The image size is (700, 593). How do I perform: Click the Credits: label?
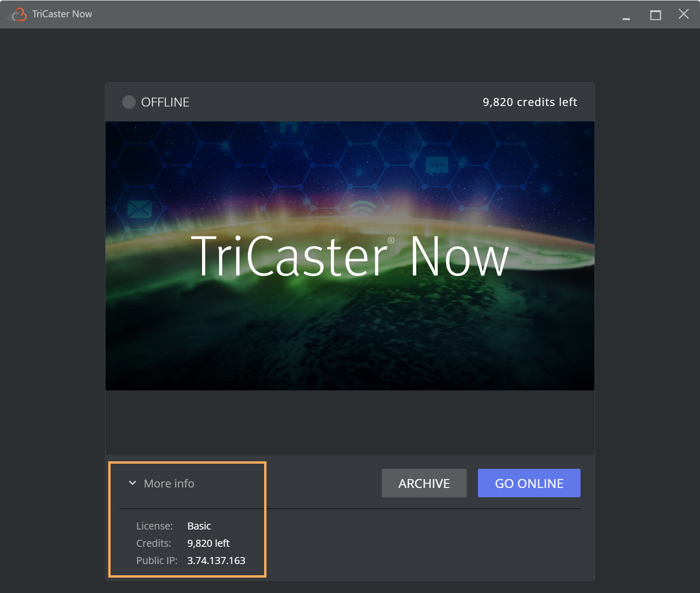click(x=154, y=543)
